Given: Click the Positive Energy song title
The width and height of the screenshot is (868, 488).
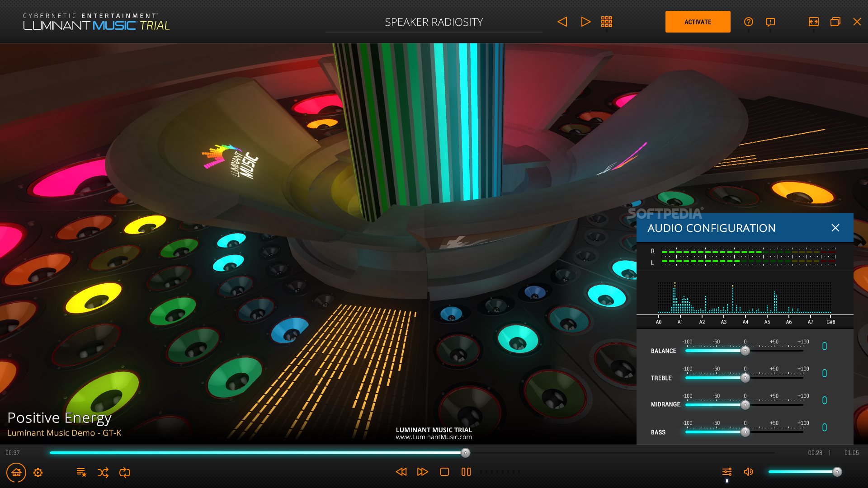Looking at the screenshot, I should tap(59, 418).
